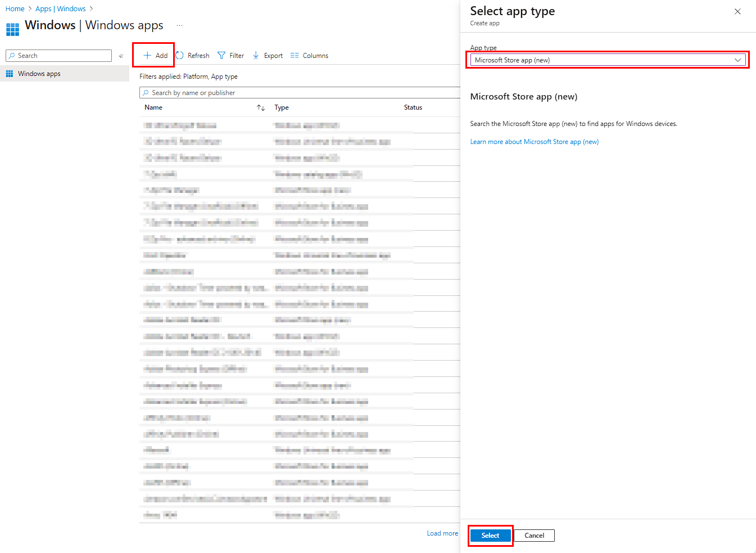The width and height of the screenshot is (756, 553).
Task: Click the Type column header
Action: click(x=282, y=107)
